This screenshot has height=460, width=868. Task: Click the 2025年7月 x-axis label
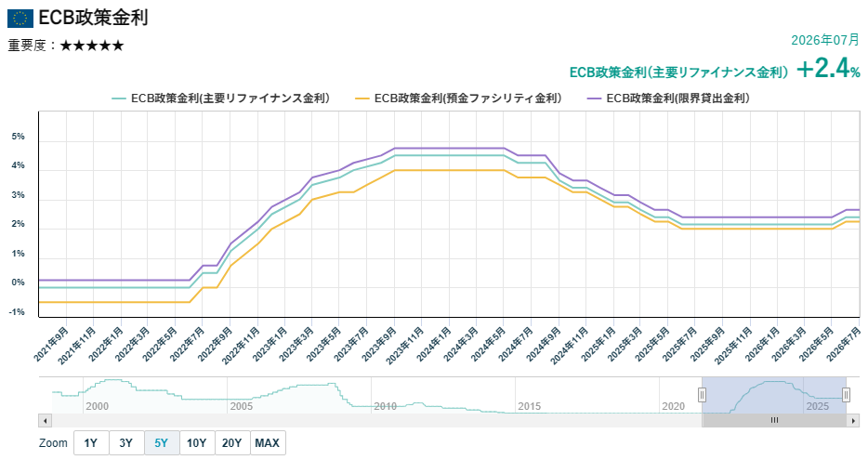click(680, 344)
